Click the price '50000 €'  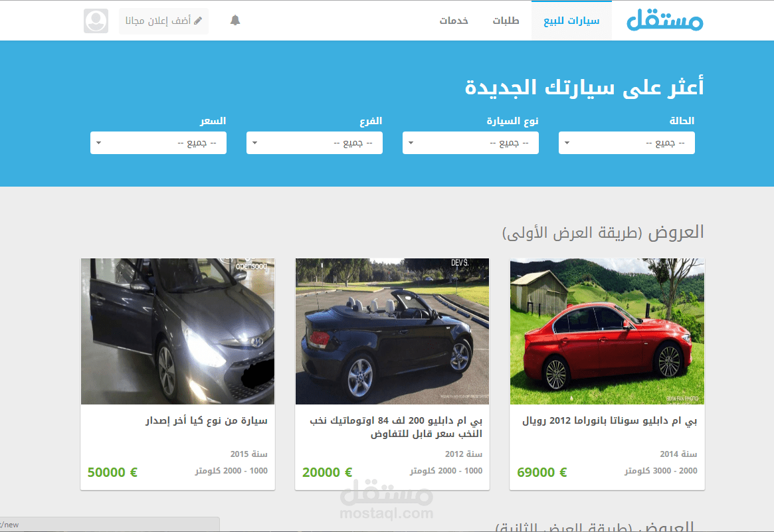(x=112, y=472)
